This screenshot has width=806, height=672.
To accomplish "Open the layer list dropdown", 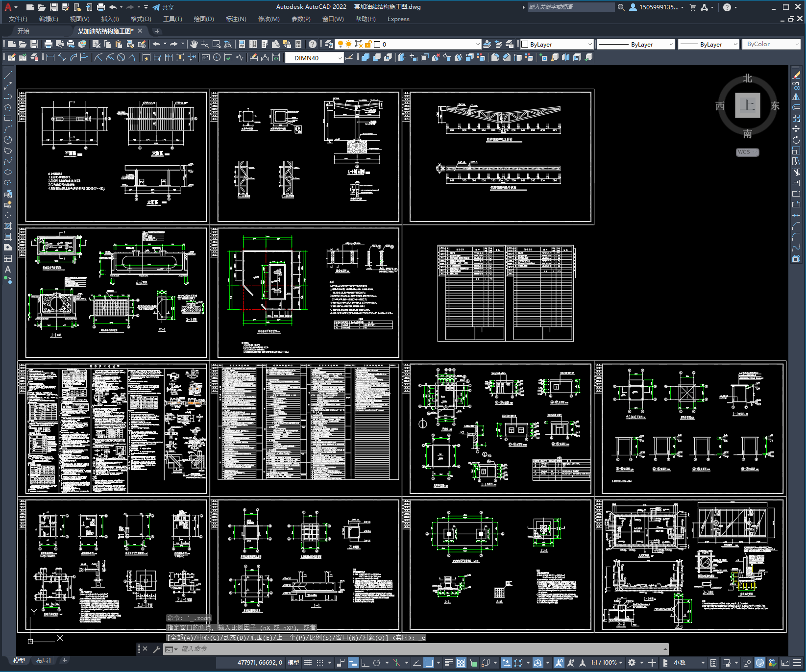I will (x=477, y=44).
